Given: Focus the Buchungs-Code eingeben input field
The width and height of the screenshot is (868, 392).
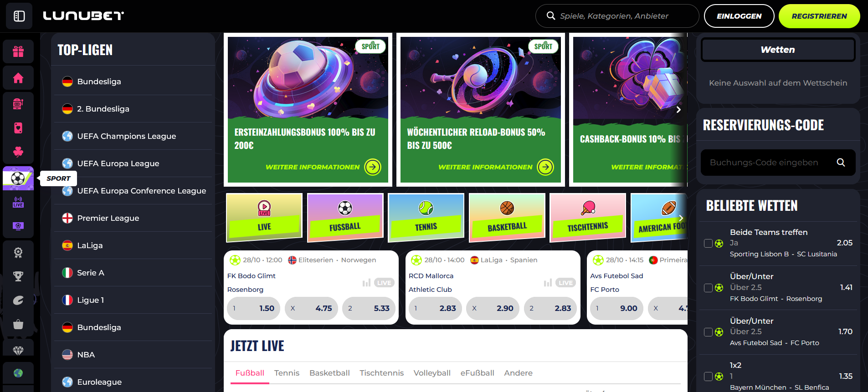Looking at the screenshot, I should pyautogui.click(x=765, y=163).
